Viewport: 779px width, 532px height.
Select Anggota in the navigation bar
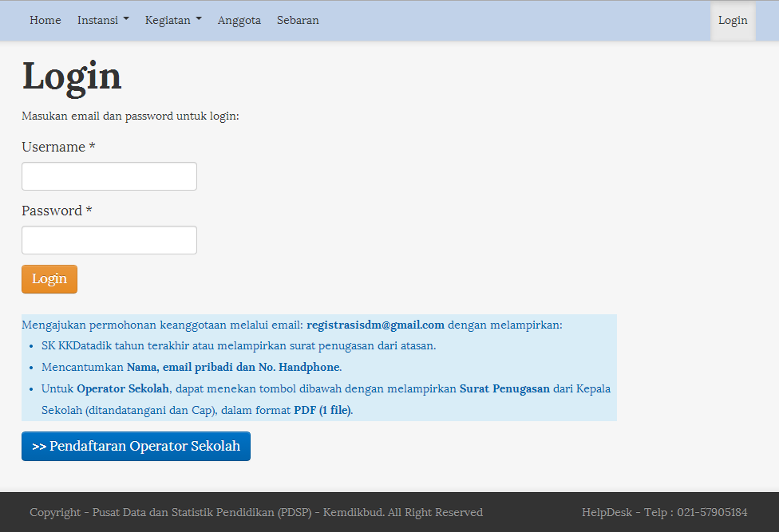click(239, 20)
